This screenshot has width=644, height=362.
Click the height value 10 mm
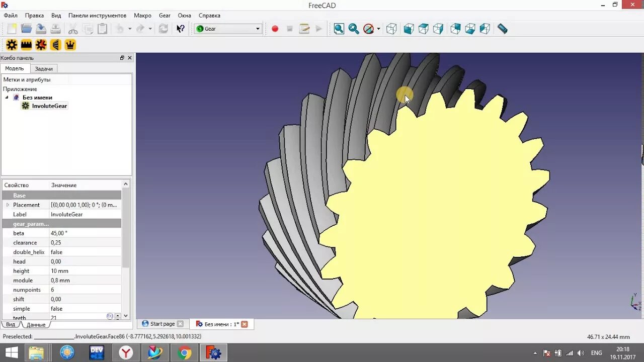tap(86, 271)
